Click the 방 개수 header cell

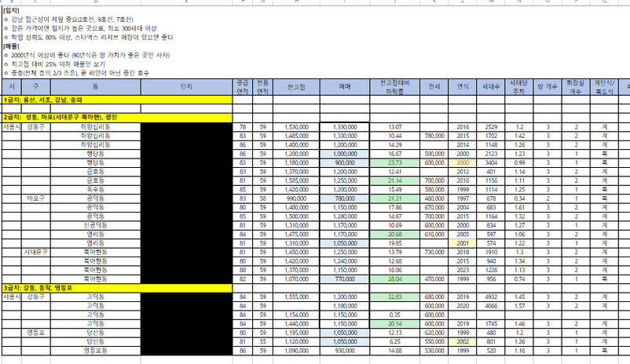pyautogui.click(x=548, y=87)
